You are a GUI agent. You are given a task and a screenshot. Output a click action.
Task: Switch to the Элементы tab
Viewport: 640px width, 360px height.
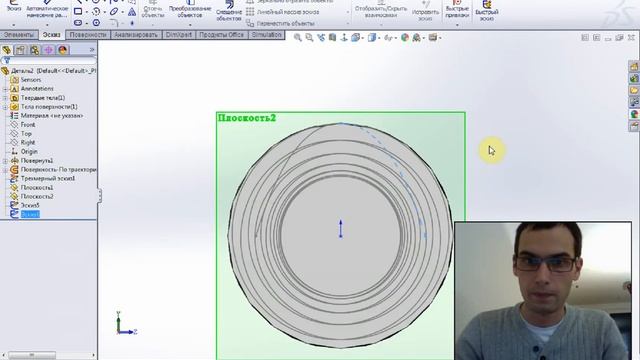[19, 35]
